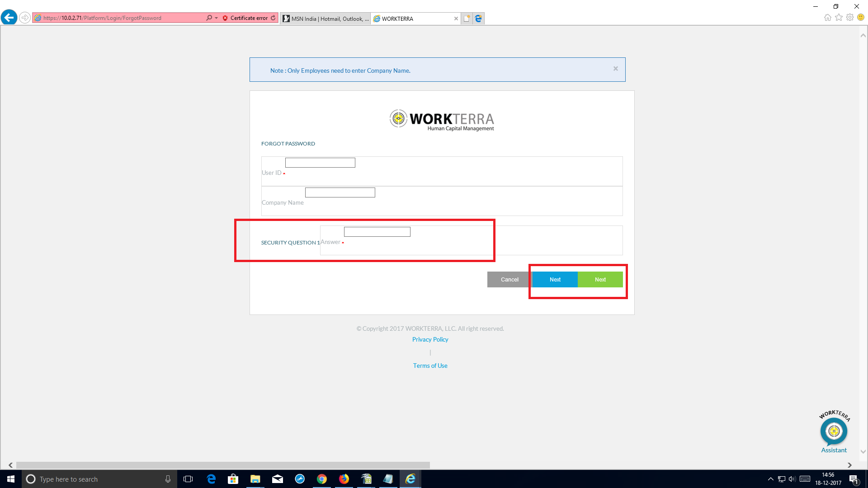The width and height of the screenshot is (868, 488).
Task: Click inside the User ID field
Action: pos(320,162)
